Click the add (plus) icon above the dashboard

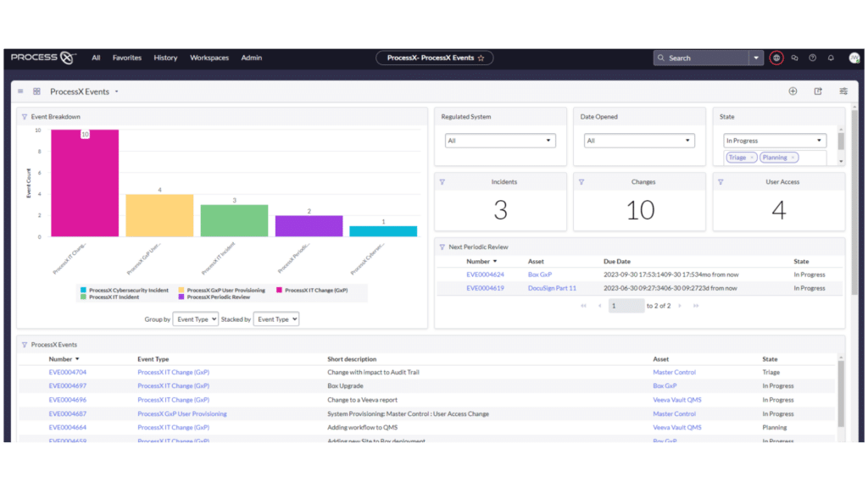(793, 91)
